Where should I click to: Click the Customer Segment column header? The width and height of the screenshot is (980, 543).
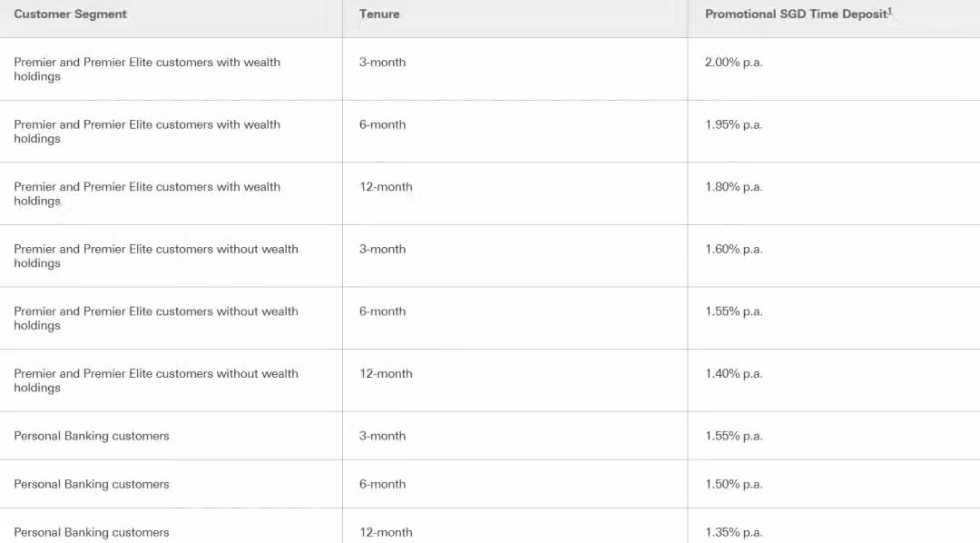tap(70, 14)
